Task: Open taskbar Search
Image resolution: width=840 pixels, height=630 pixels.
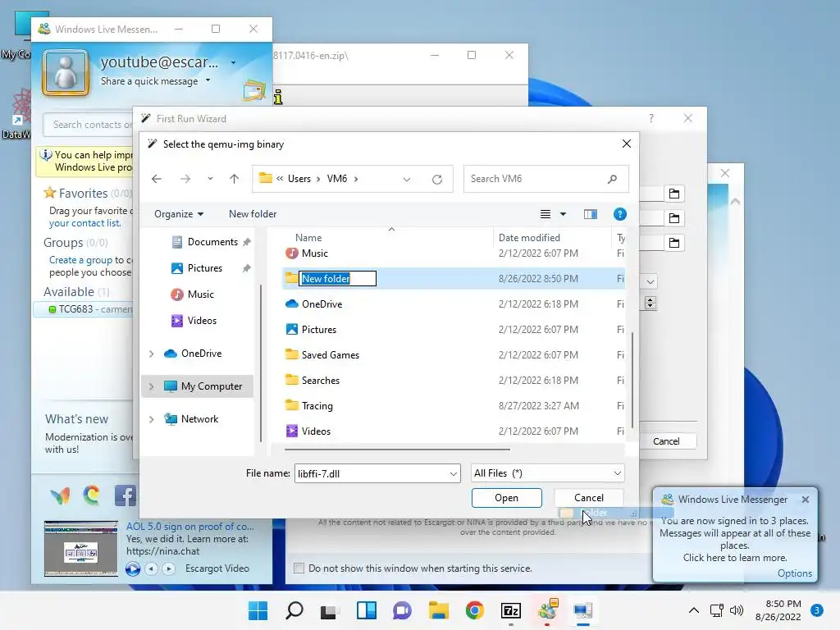Action: tap(294, 610)
